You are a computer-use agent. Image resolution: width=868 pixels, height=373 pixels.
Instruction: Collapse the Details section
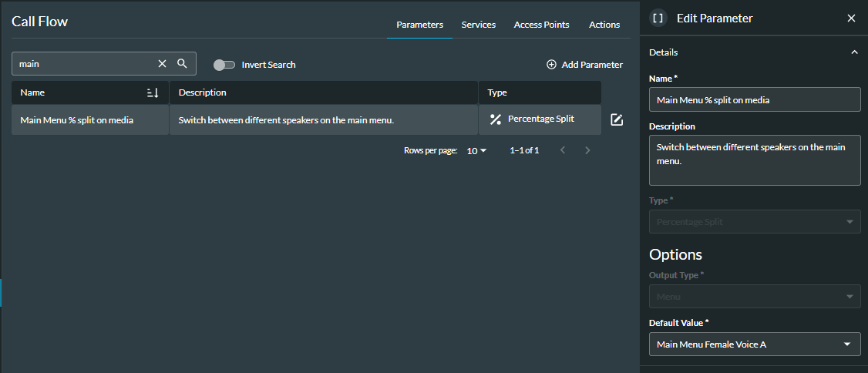[853, 52]
